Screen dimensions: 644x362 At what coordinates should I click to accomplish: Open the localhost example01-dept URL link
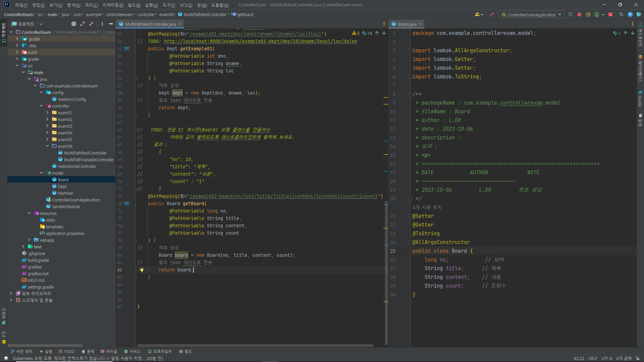[260, 42]
